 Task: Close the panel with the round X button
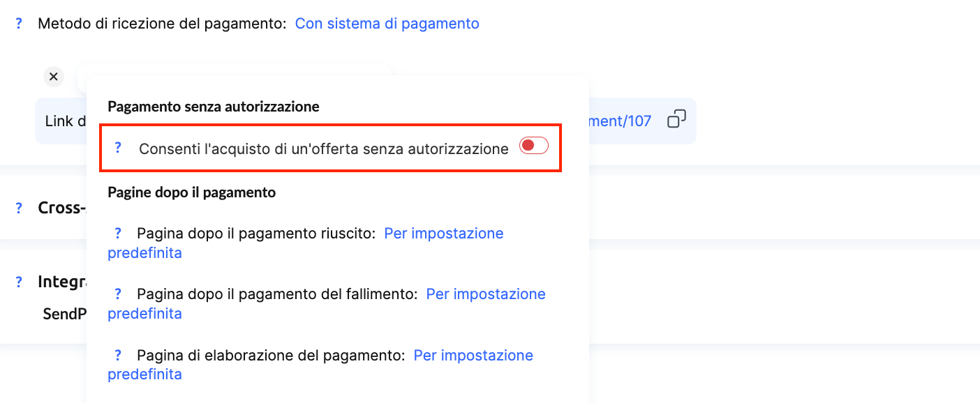click(x=54, y=77)
